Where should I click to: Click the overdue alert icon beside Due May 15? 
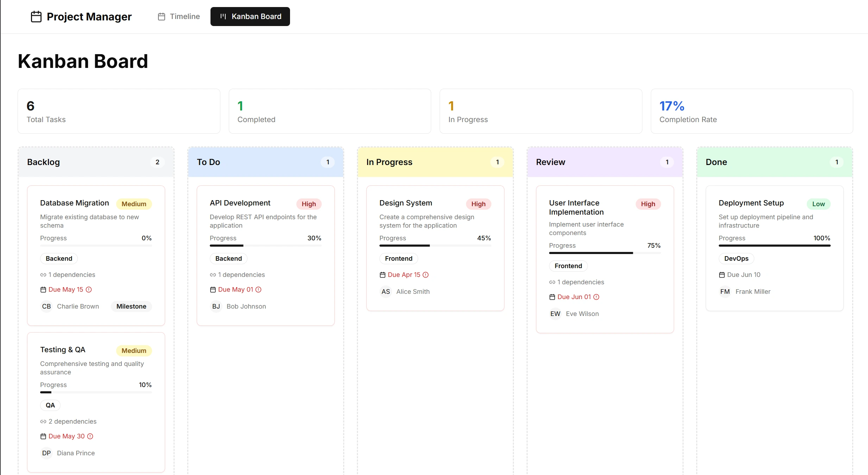(89, 290)
